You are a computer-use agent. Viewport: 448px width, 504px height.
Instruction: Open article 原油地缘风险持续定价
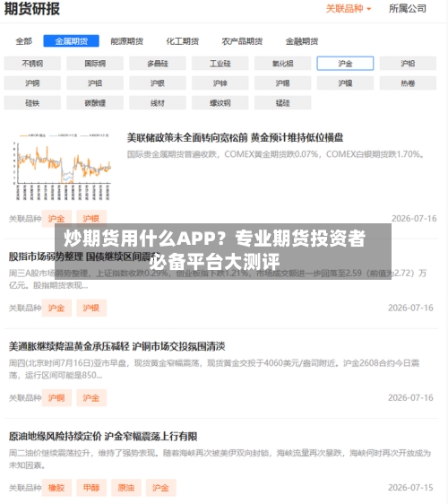point(103,437)
